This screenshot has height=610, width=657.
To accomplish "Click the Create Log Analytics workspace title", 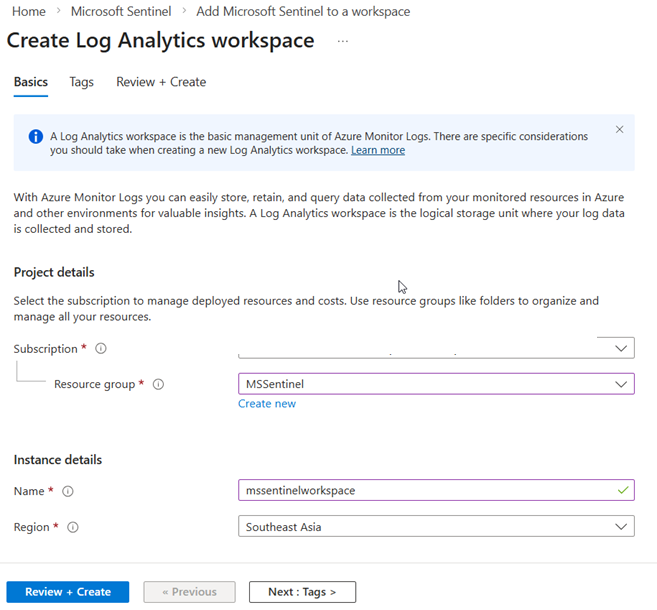I will tap(160, 41).
